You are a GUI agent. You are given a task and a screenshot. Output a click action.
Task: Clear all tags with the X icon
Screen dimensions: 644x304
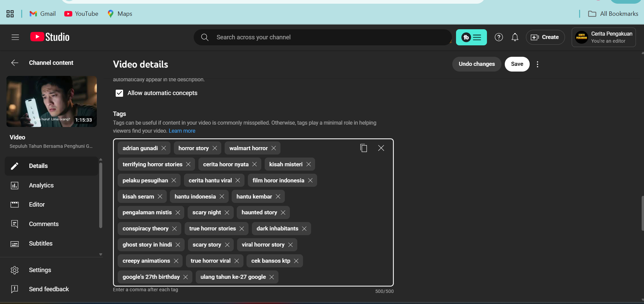click(381, 148)
